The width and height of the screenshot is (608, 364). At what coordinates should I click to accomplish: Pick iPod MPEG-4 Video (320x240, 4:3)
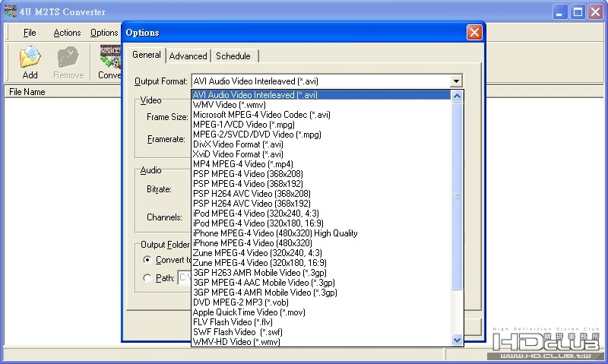[x=321, y=214]
